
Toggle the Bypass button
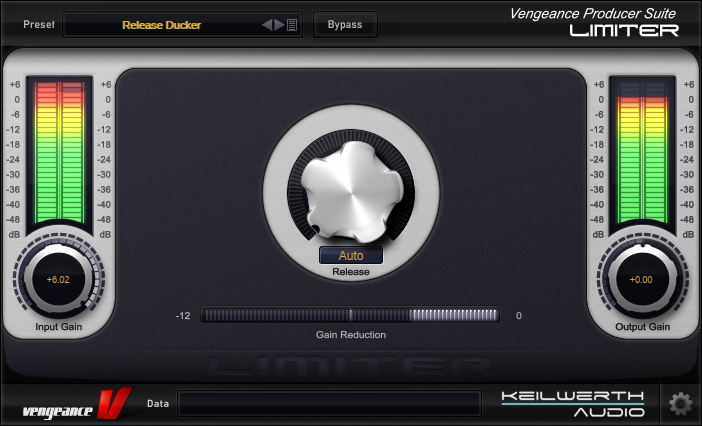tap(345, 24)
